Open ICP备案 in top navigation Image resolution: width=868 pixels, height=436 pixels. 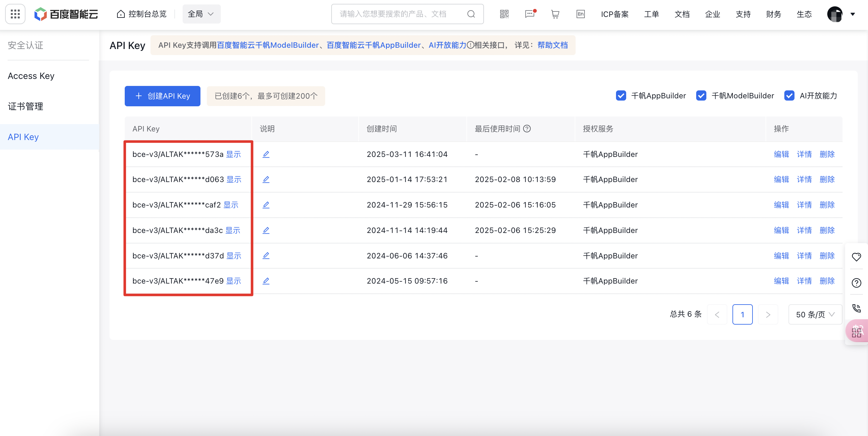point(615,14)
